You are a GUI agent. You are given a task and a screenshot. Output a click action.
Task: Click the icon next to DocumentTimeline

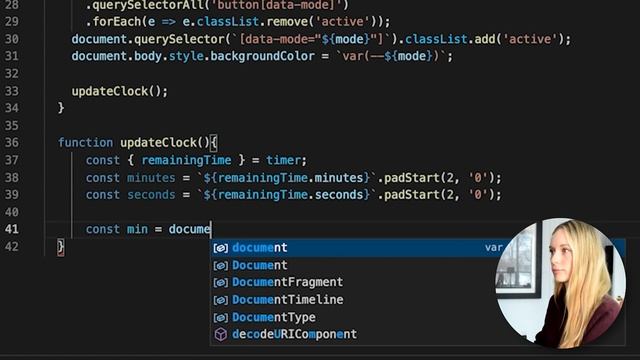(x=221, y=300)
